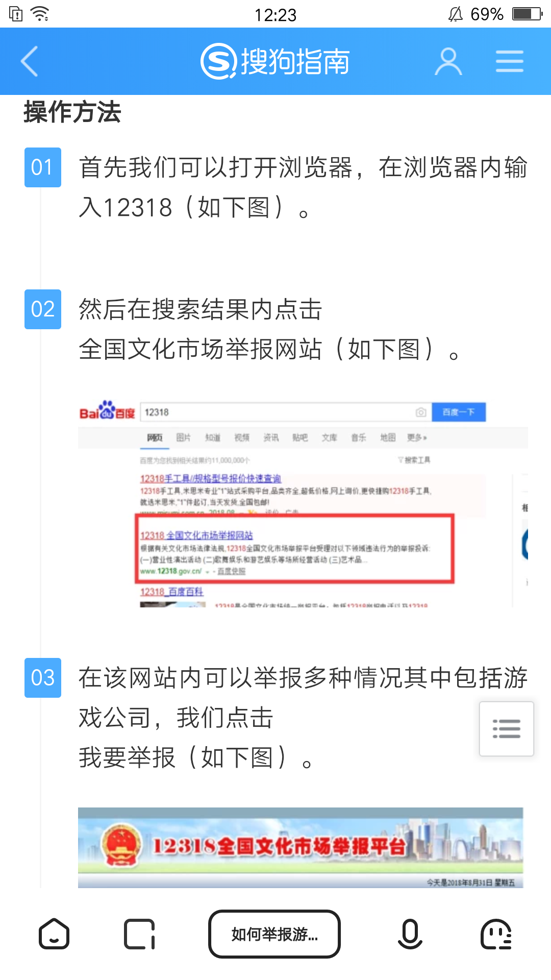Tap the back arrow in header
This screenshot has width=551, height=980.
coord(29,61)
